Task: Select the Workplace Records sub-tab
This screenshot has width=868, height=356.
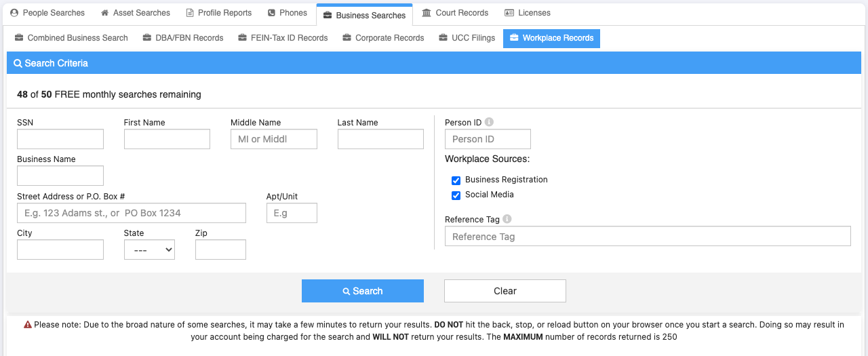Action: 551,38
